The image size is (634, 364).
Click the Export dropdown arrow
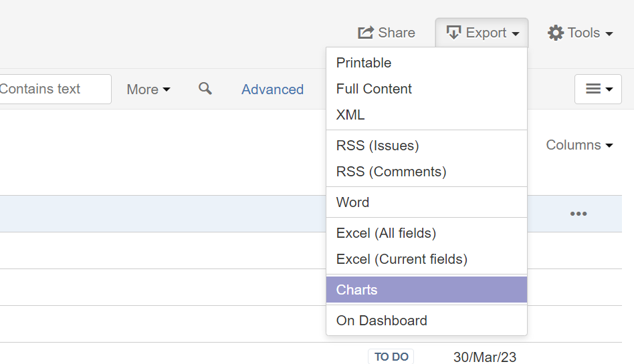pyautogui.click(x=516, y=33)
